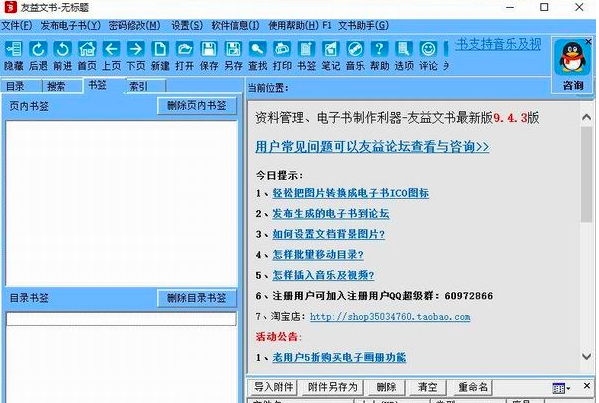Open 用户常见问题可以友益论坛查看与咨询 link
The image size is (599, 403).
(x=372, y=146)
